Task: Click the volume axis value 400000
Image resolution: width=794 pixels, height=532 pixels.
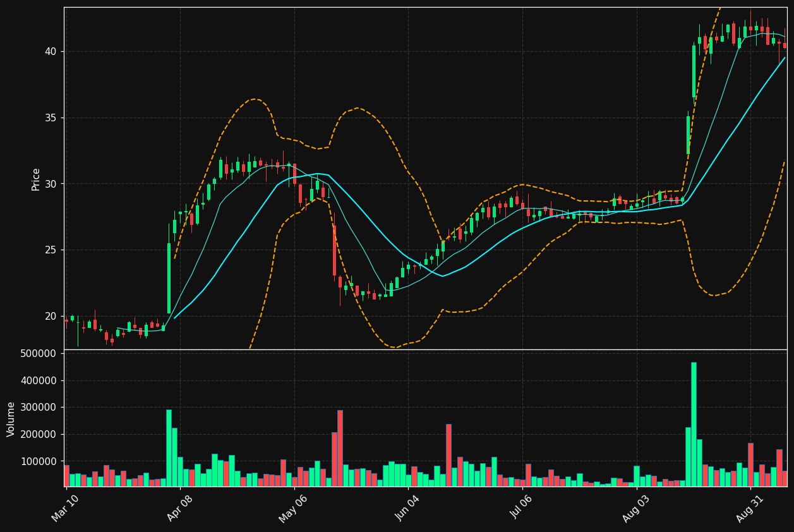Action: coord(39,380)
